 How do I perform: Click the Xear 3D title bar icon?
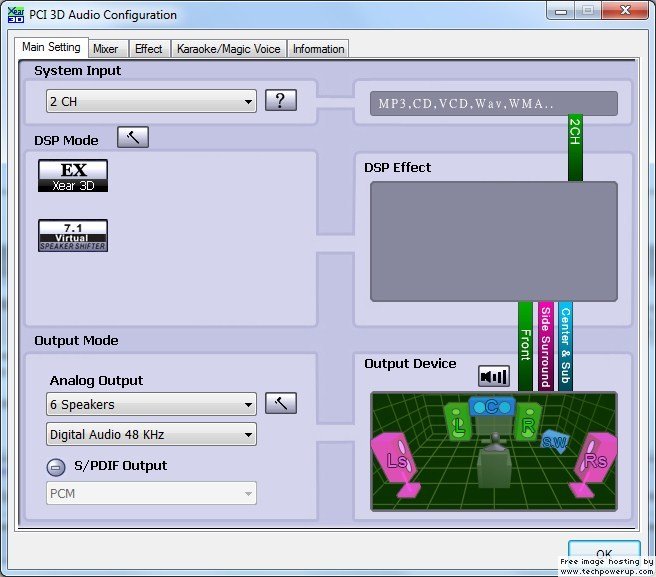[16, 15]
